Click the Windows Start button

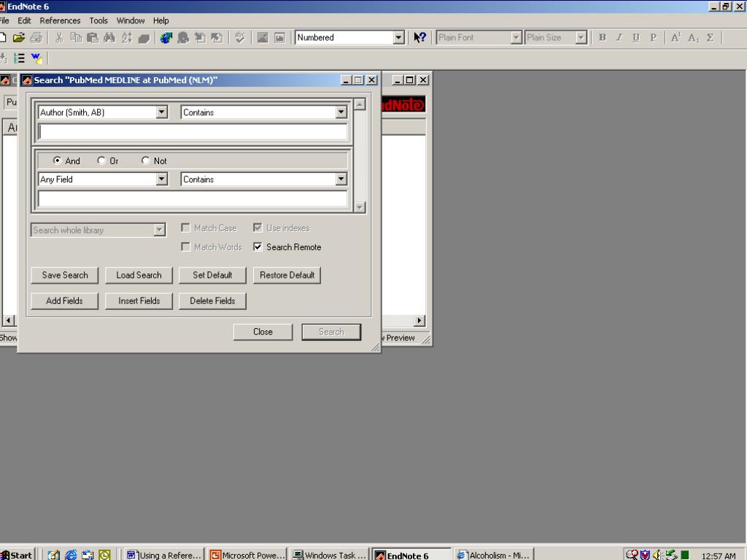tap(18, 555)
